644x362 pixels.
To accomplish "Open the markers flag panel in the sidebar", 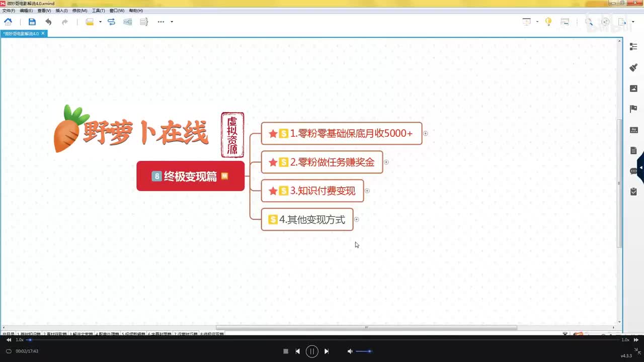I will (x=633, y=109).
